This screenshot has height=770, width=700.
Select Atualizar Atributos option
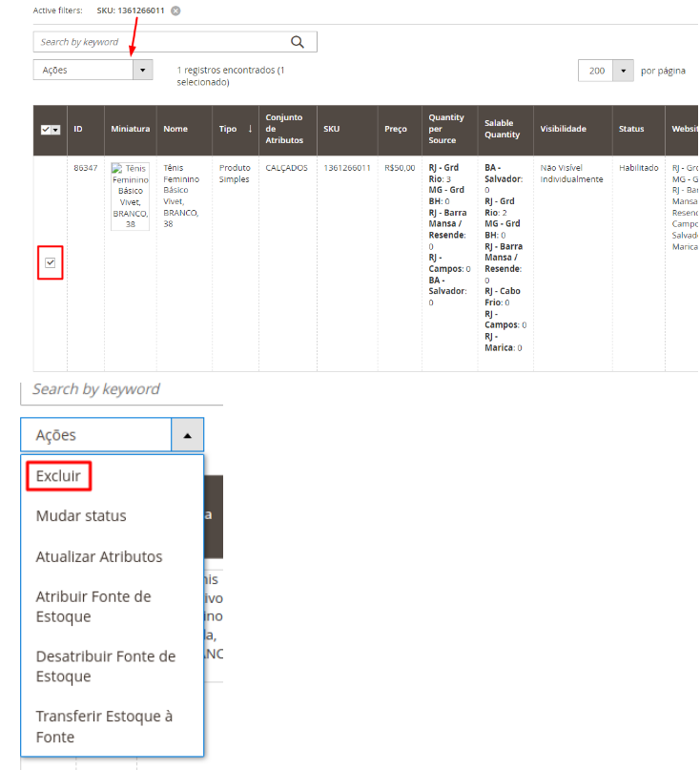[x=99, y=556]
